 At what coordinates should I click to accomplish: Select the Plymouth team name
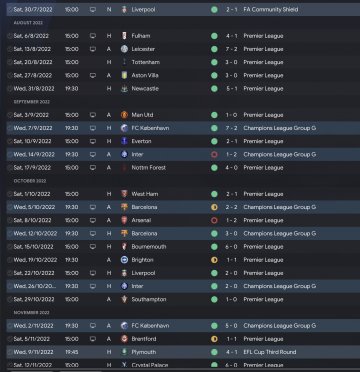click(144, 352)
